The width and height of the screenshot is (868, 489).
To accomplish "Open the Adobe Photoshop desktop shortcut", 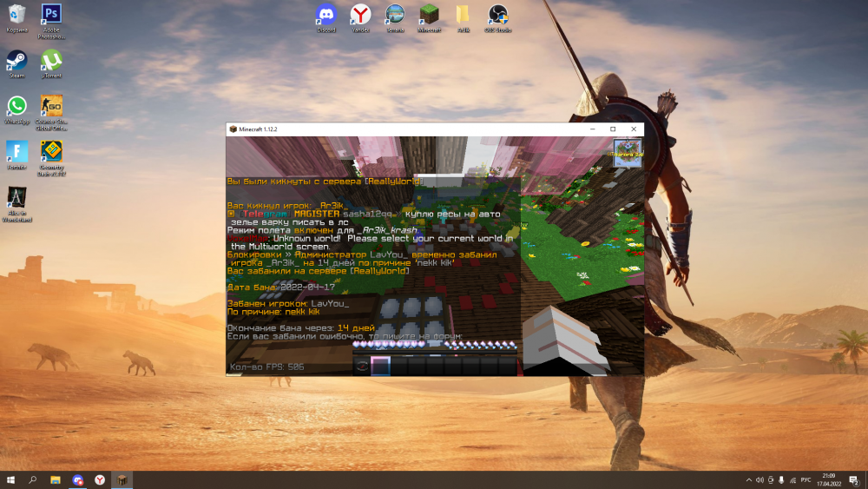I will 51,21.
